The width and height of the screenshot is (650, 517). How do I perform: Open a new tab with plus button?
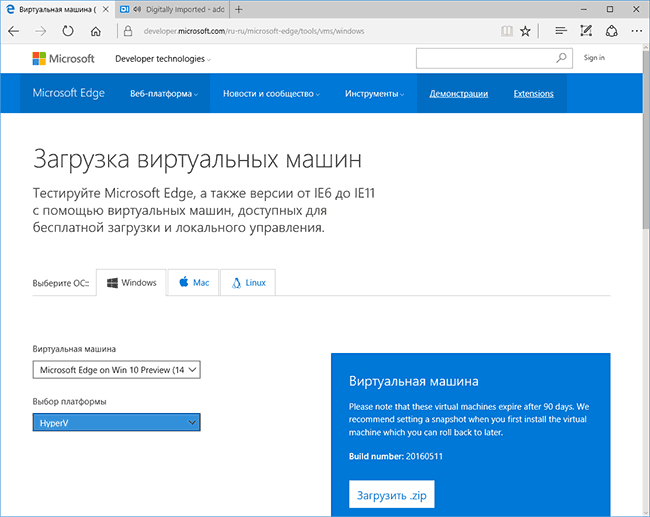238,9
